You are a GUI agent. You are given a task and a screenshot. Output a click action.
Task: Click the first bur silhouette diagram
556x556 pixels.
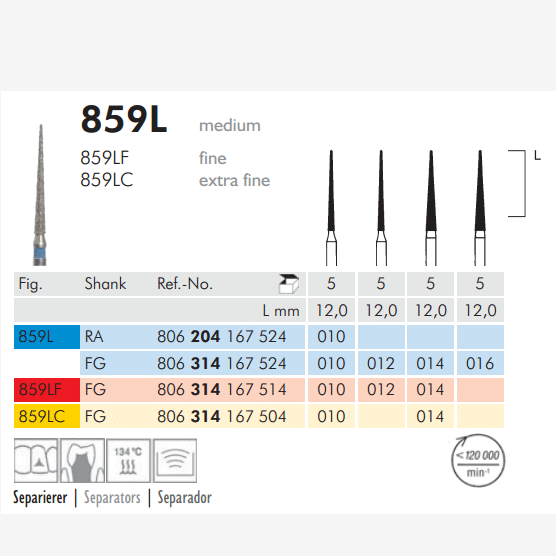[331, 208]
